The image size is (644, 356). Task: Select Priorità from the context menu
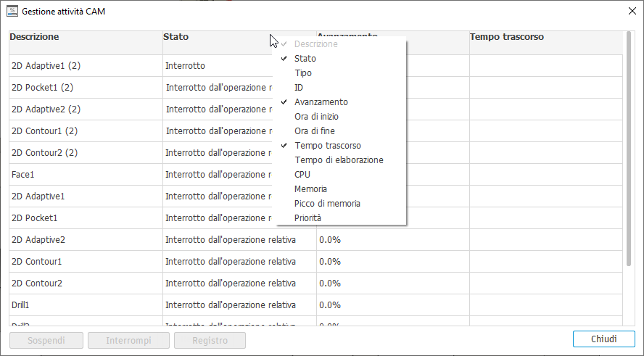(307, 218)
